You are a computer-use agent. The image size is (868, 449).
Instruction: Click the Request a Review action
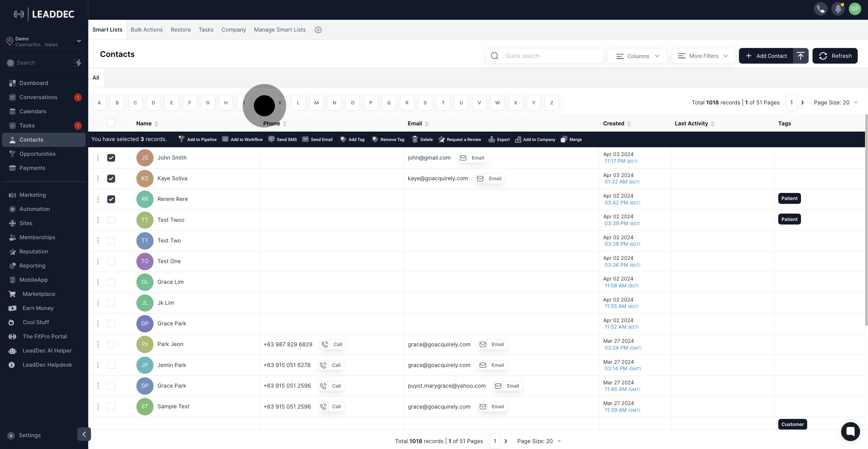pyautogui.click(x=460, y=139)
